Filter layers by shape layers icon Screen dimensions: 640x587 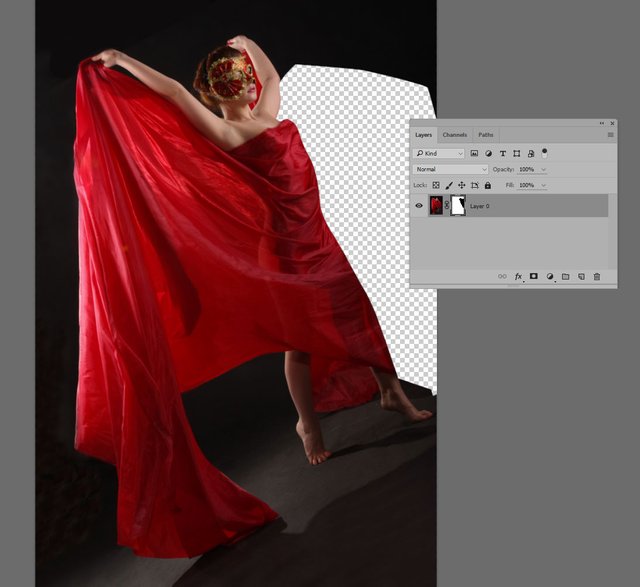coord(517,153)
